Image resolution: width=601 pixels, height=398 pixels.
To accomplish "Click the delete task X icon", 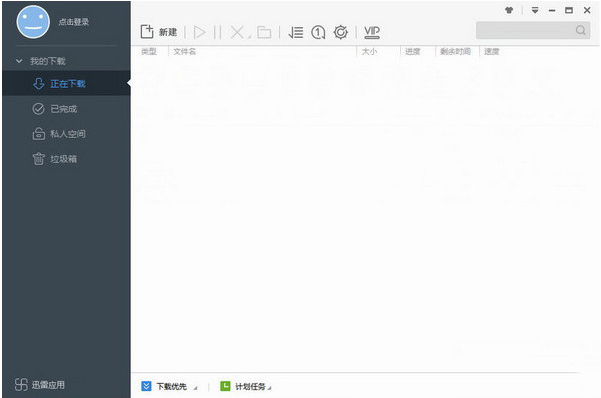I will tap(238, 32).
